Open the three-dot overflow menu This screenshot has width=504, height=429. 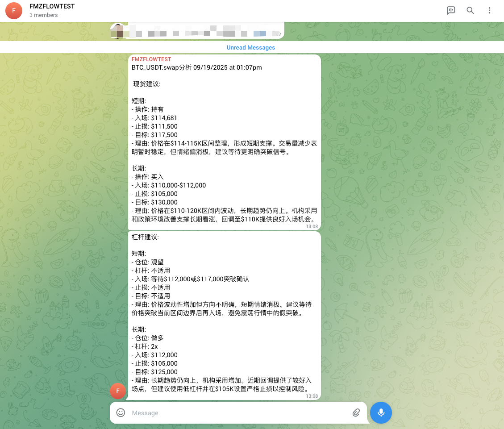tap(490, 10)
